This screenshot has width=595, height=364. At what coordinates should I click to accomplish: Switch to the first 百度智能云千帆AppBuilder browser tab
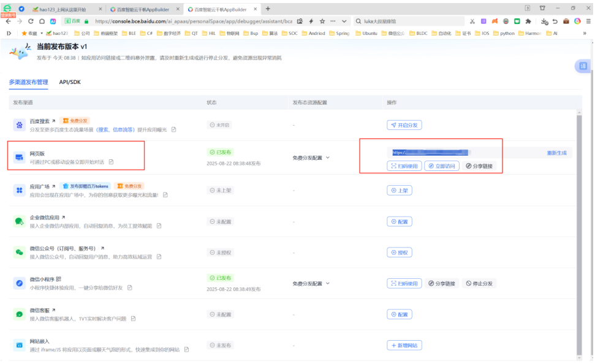tap(143, 9)
